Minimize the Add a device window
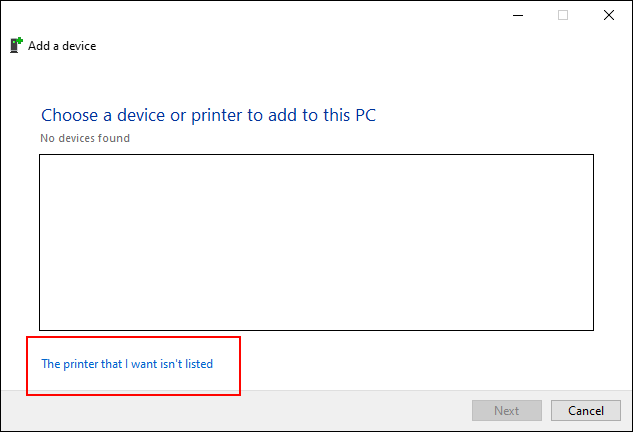Viewport: 633px width, 432px height. tap(518, 15)
